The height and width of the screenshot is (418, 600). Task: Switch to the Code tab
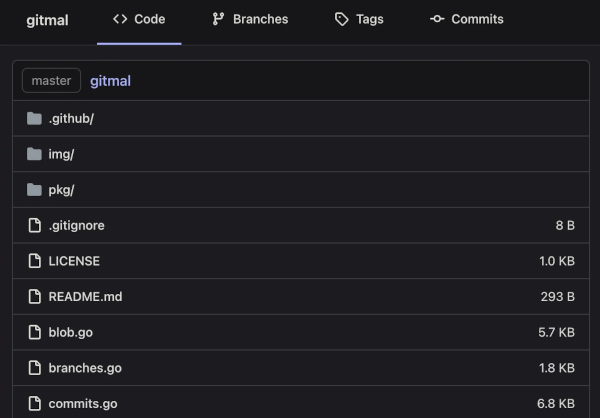(x=139, y=20)
